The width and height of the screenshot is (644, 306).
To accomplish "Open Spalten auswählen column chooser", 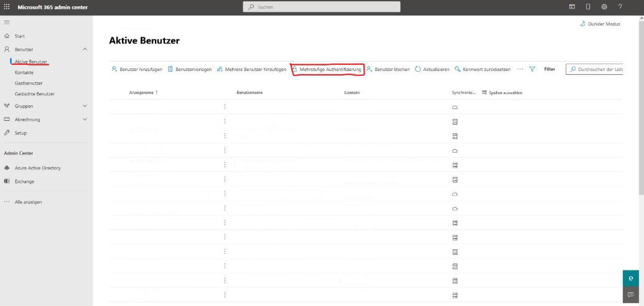I will point(502,92).
